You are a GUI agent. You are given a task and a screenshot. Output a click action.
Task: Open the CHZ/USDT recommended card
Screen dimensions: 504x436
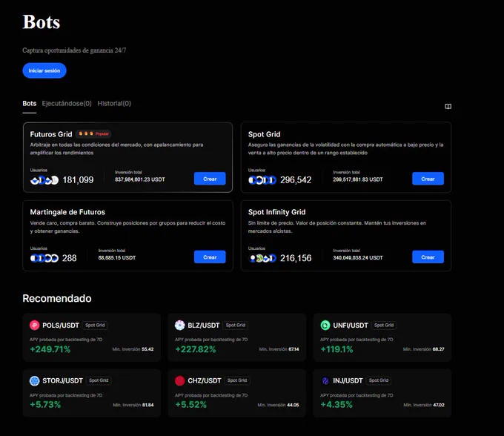pyautogui.click(x=237, y=393)
